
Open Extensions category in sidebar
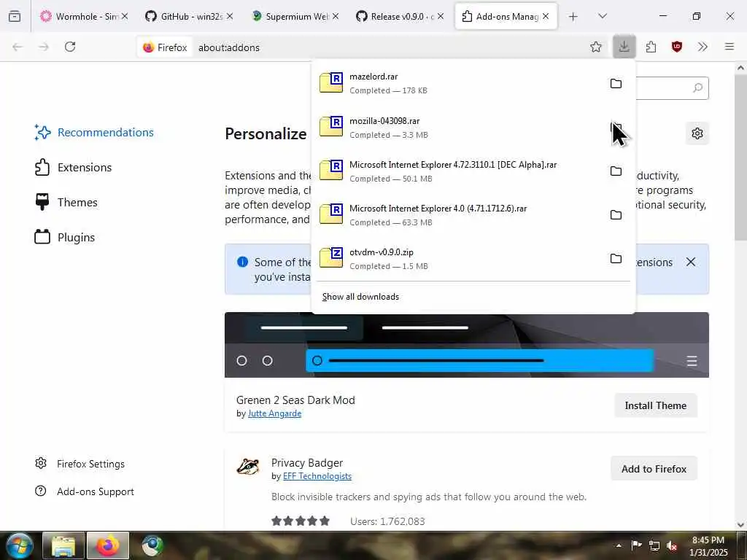point(74,167)
